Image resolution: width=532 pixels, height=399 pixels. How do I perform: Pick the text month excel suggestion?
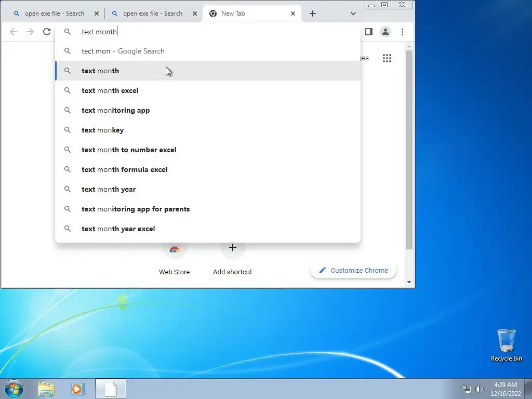coord(208,90)
